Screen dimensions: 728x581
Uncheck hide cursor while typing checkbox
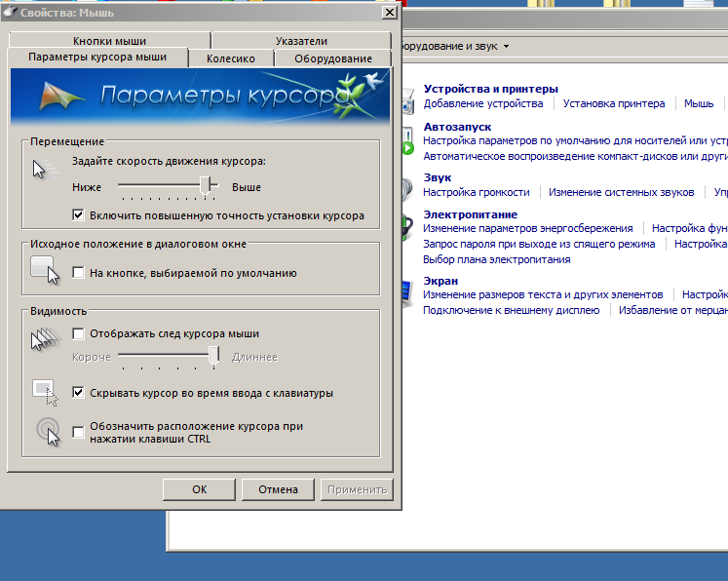pos(78,393)
